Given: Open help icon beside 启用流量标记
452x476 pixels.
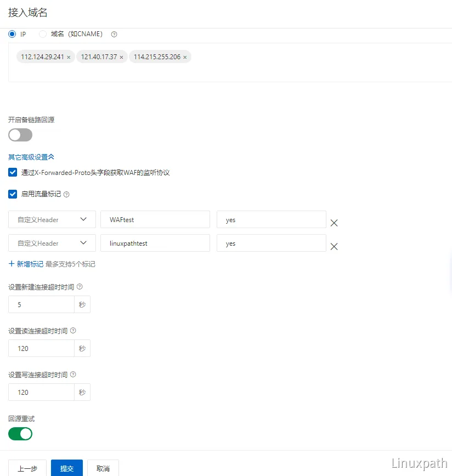Looking at the screenshot, I should point(66,194).
